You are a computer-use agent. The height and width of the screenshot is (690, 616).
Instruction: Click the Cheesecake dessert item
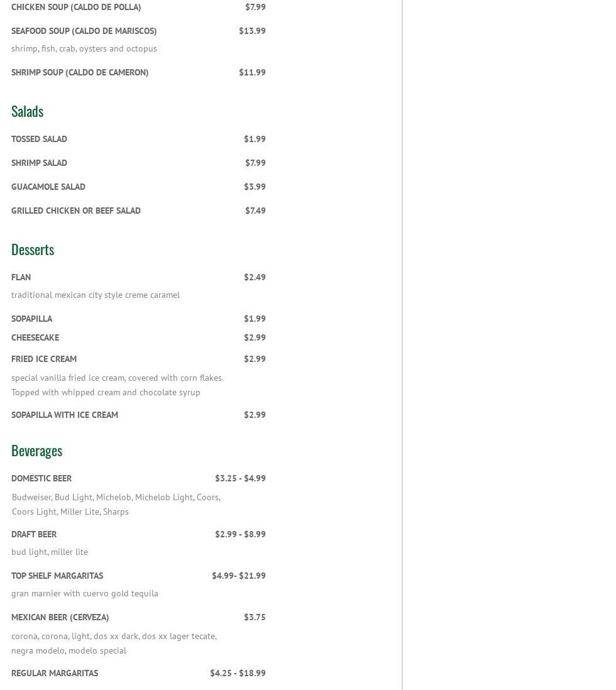(x=35, y=337)
